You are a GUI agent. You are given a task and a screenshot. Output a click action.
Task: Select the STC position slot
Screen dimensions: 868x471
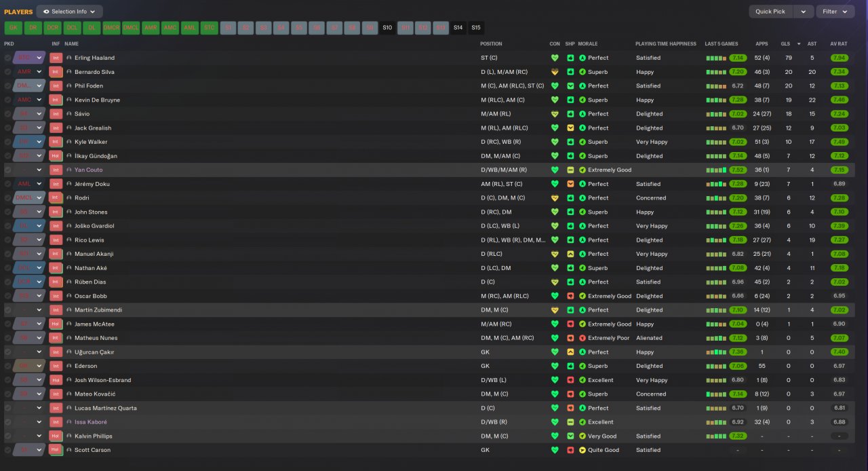coord(210,28)
